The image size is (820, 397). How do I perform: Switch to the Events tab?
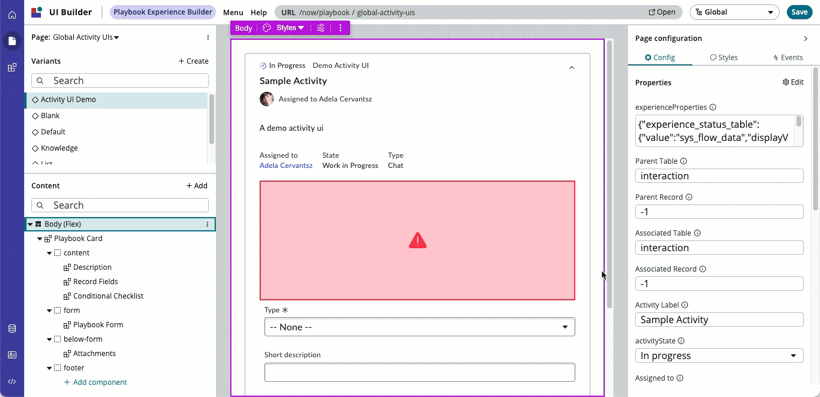788,58
